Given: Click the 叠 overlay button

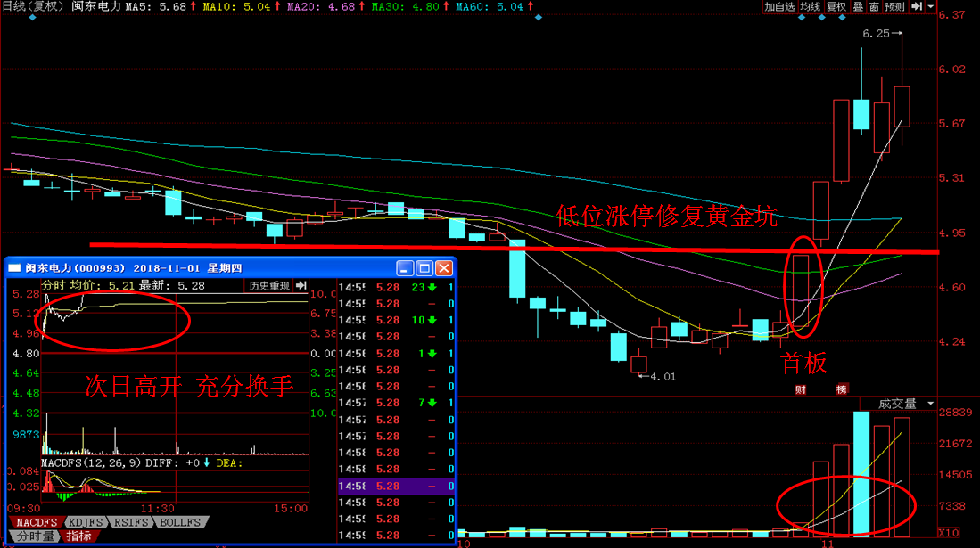Looking at the screenshot, I should [x=858, y=7].
